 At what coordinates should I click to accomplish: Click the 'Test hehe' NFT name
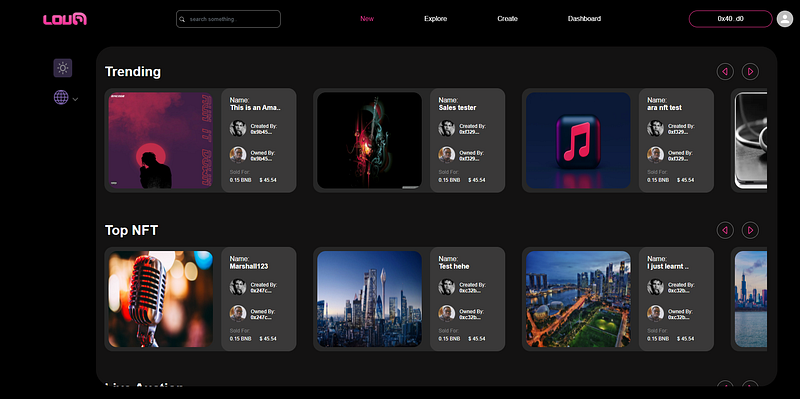454,266
